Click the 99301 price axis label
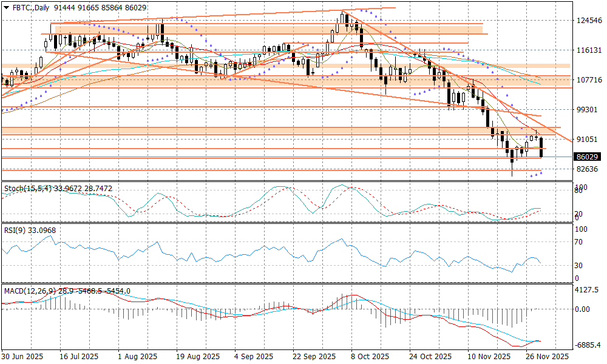 point(588,110)
